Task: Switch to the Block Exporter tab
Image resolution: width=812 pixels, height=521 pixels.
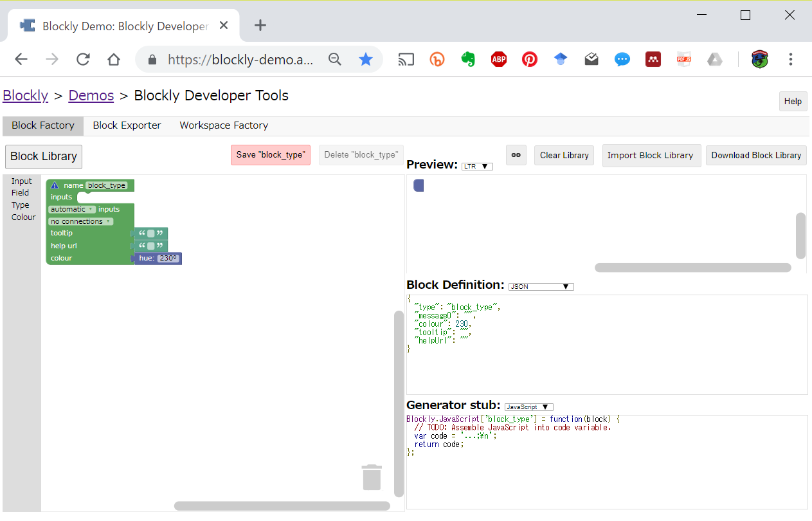Action: pos(127,125)
